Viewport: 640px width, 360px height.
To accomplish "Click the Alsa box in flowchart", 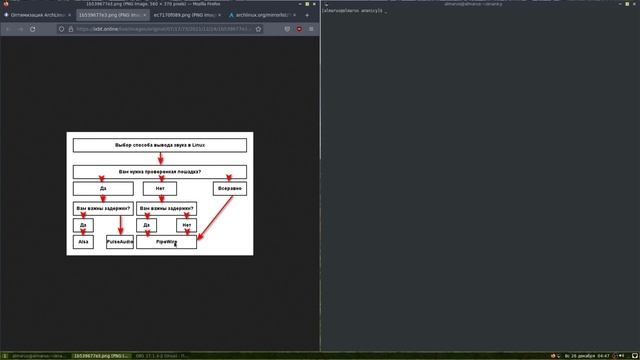I will [x=83, y=242].
